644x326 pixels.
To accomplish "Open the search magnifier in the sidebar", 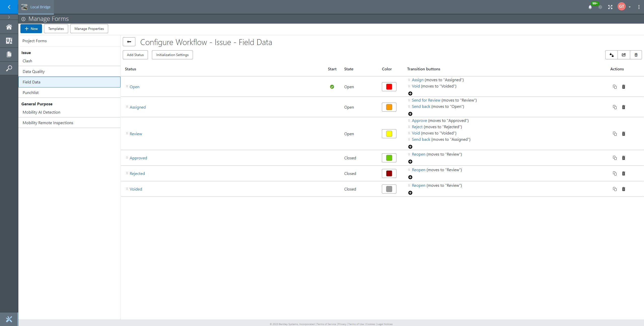I will (9, 68).
